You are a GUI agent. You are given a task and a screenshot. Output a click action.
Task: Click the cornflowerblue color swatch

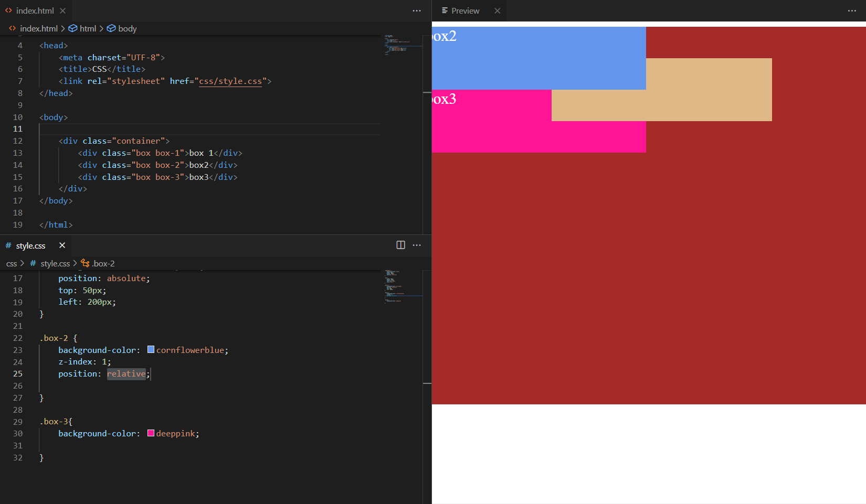(x=151, y=350)
